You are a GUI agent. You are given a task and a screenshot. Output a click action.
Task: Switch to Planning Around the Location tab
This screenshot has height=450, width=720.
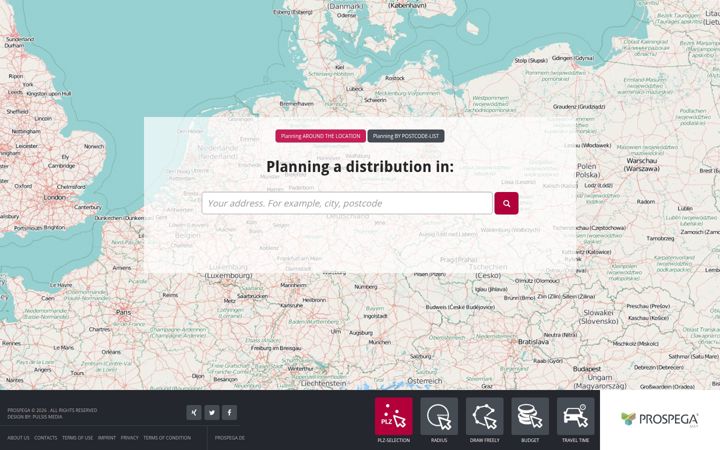point(321,136)
